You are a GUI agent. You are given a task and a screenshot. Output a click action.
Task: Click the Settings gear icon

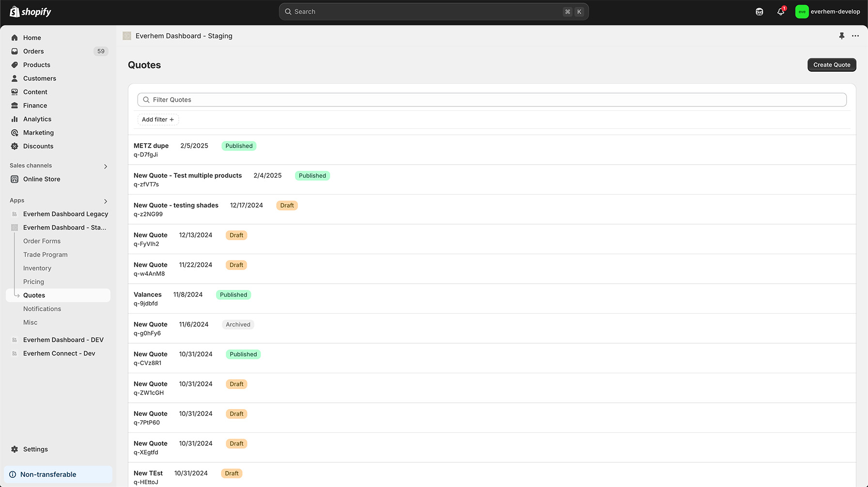coord(15,449)
